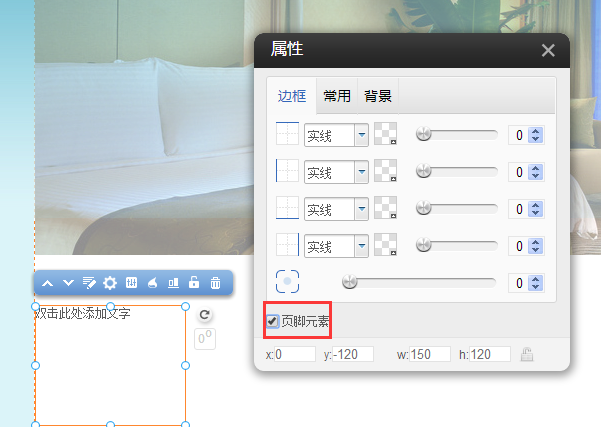Click the corner radius slider handle
The height and width of the screenshot is (427, 601).
coord(349,283)
